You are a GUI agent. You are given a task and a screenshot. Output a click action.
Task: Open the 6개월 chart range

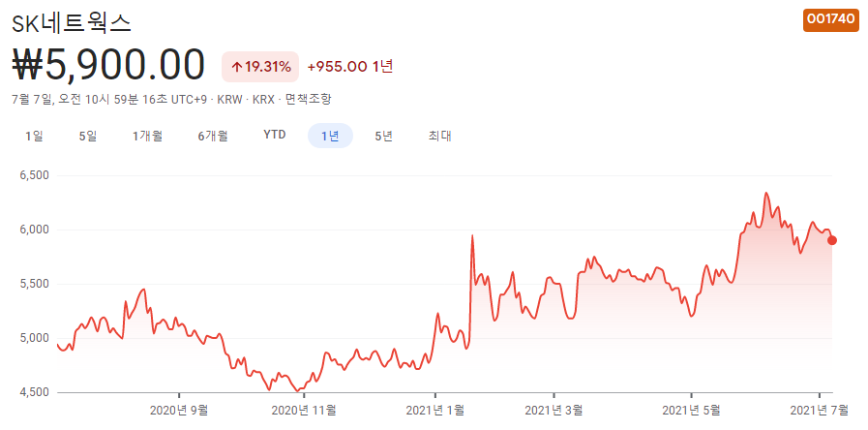point(213,136)
